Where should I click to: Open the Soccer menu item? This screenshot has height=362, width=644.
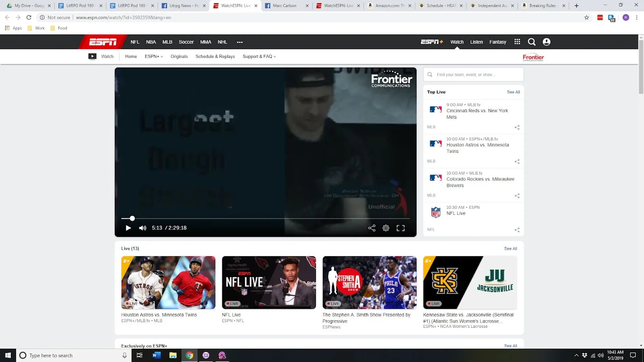(186, 42)
